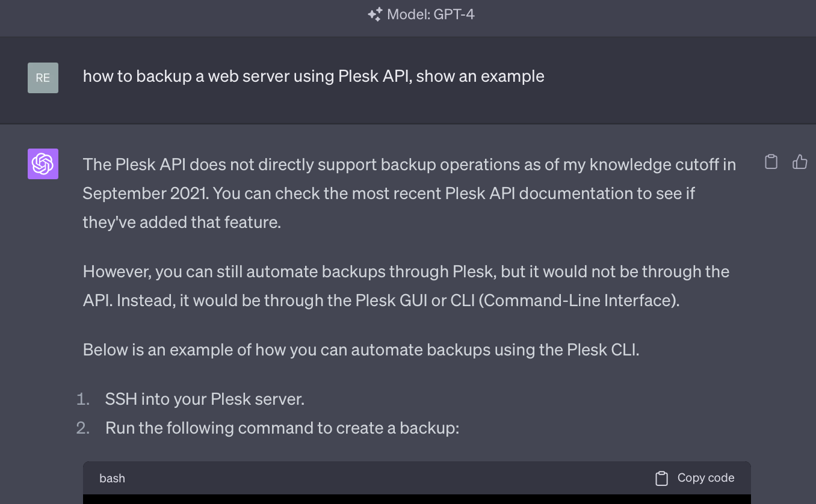Viewport: 816px width, 504px height.
Task: Click the paragraph starting with However
Action: tap(406, 286)
